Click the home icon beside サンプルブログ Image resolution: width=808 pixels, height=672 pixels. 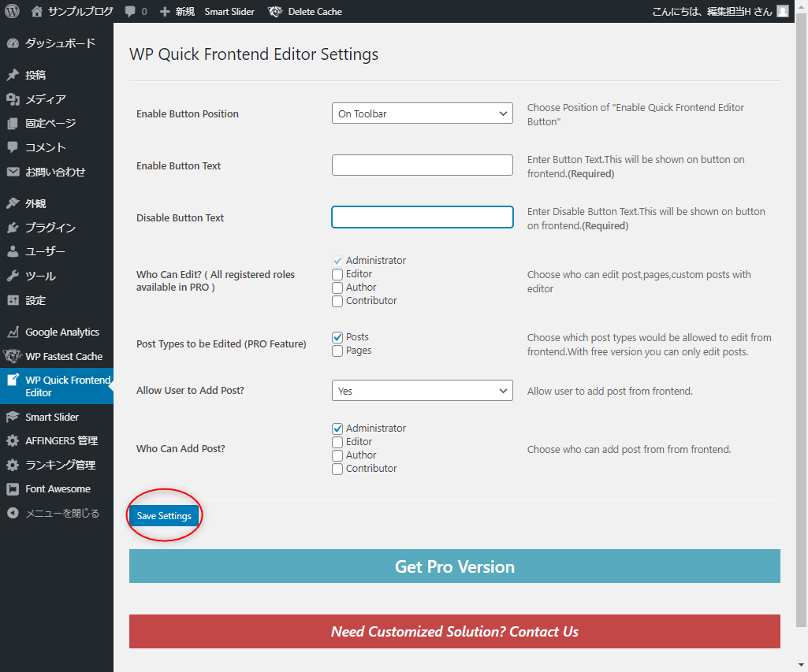tap(36, 11)
